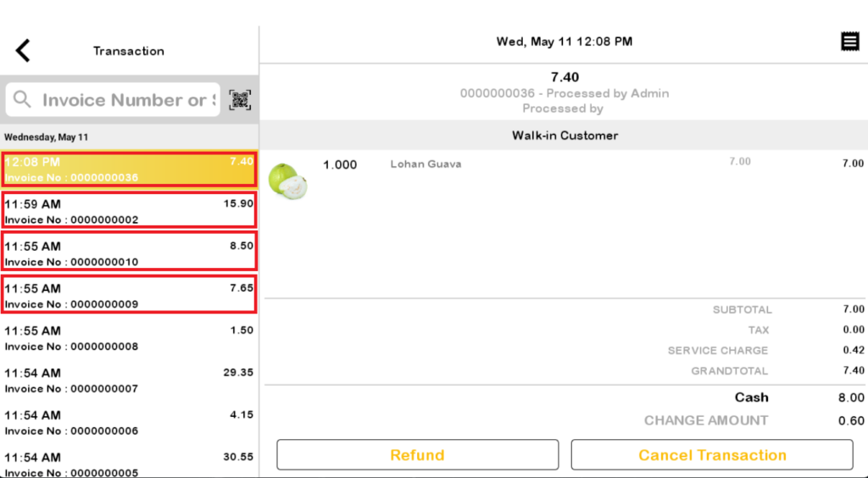Select invoice 0000000036 at 12:08 PM
The image size is (868, 478).
coord(129,170)
